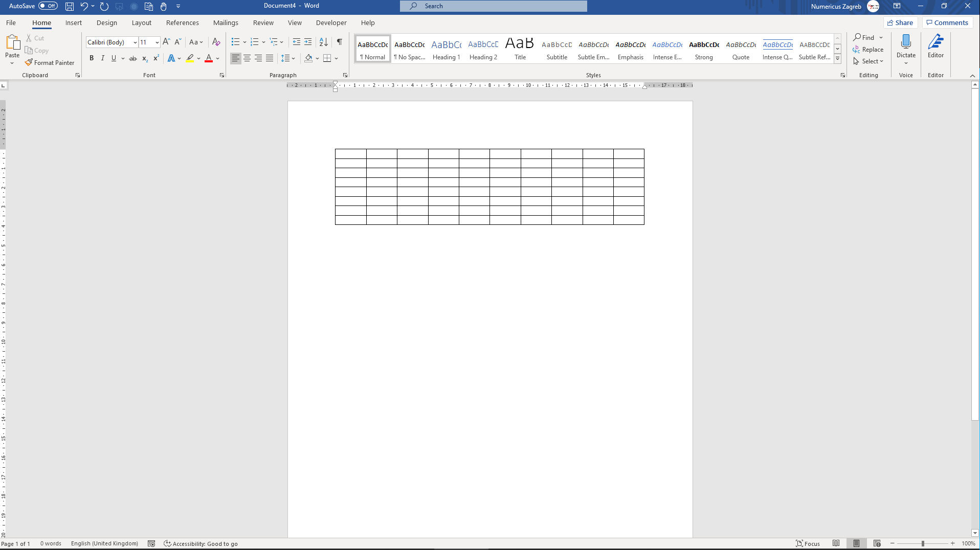This screenshot has width=980, height=550.
Task: Toggle the AutoSave switch
Action: tap(48, 6)
